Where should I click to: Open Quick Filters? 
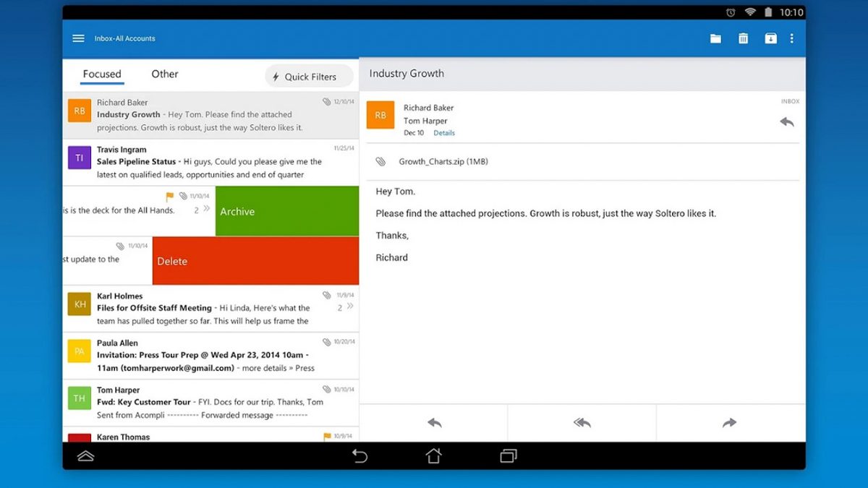[x=309, y=77]
